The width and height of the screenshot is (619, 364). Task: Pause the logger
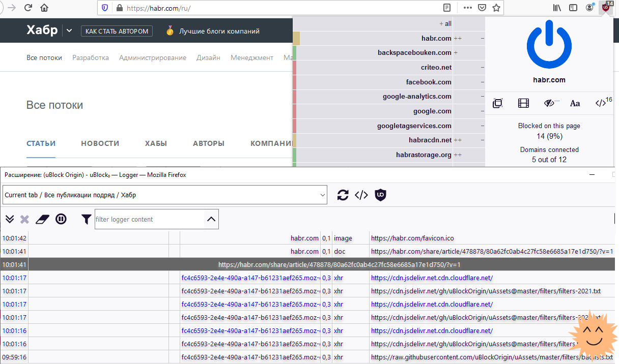pos(61,219)
